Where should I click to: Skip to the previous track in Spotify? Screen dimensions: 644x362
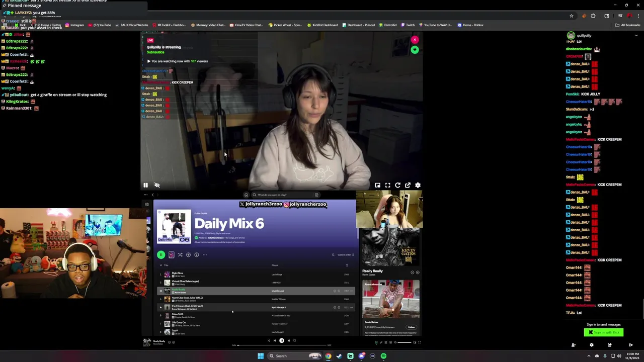[275, 340]
